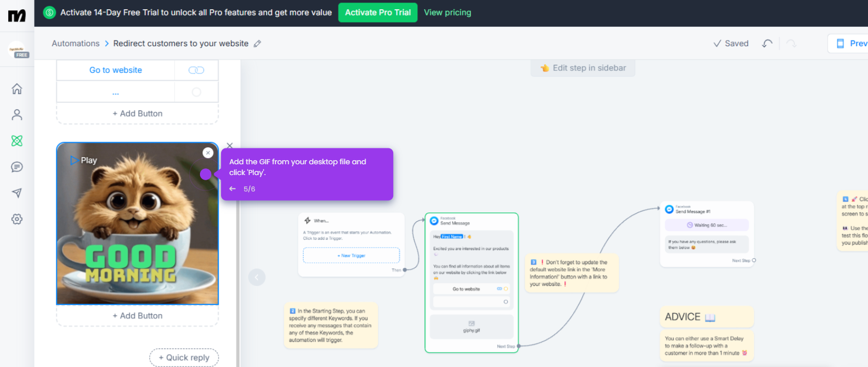Select the empty button's circle option
This screenshot has width=868, height=367.
point(196,92)
